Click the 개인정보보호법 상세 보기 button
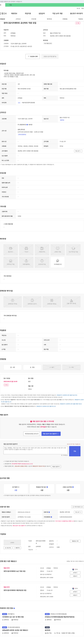Image resolution: width=84 pixels, height=644 pixels. [x=32, y=434]
